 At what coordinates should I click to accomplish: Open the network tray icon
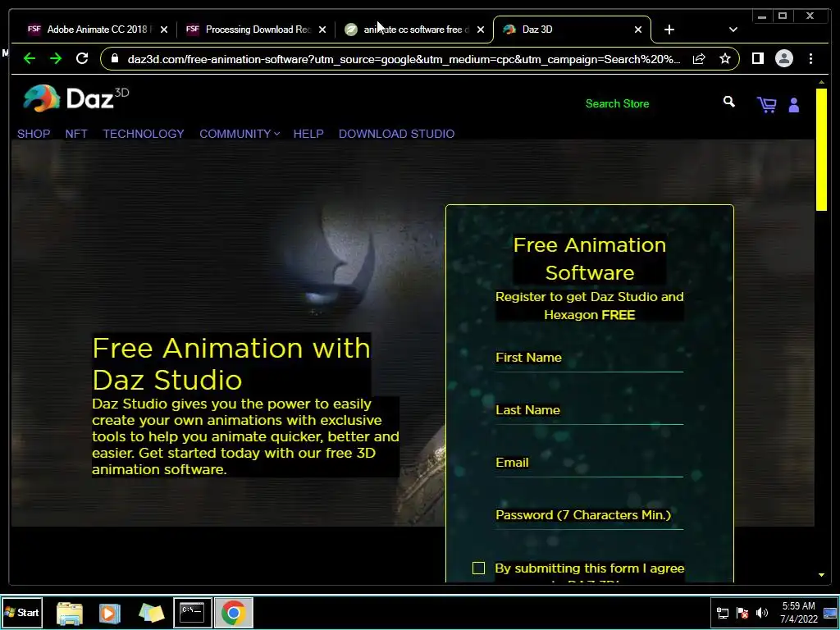722,613
